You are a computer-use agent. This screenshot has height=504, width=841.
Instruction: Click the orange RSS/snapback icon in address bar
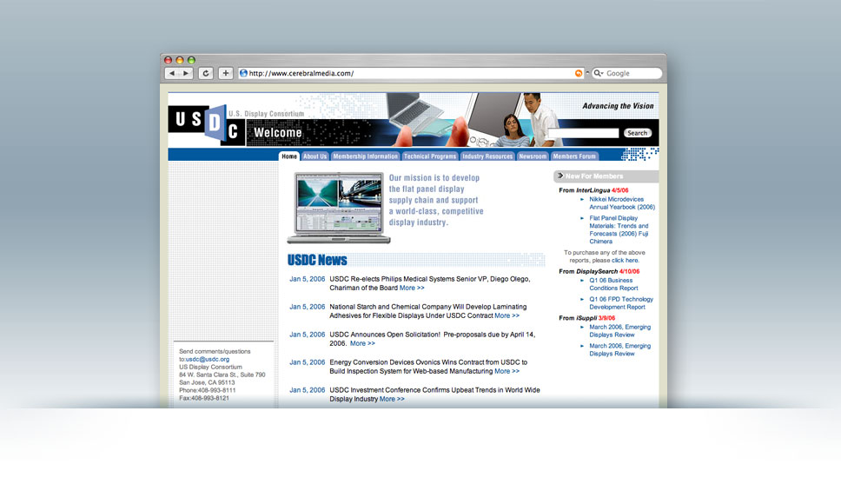coord(579,74)
